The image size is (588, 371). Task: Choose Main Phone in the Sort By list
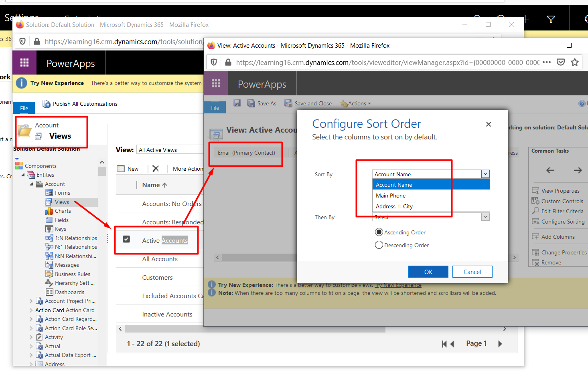(x=431, y=196)
